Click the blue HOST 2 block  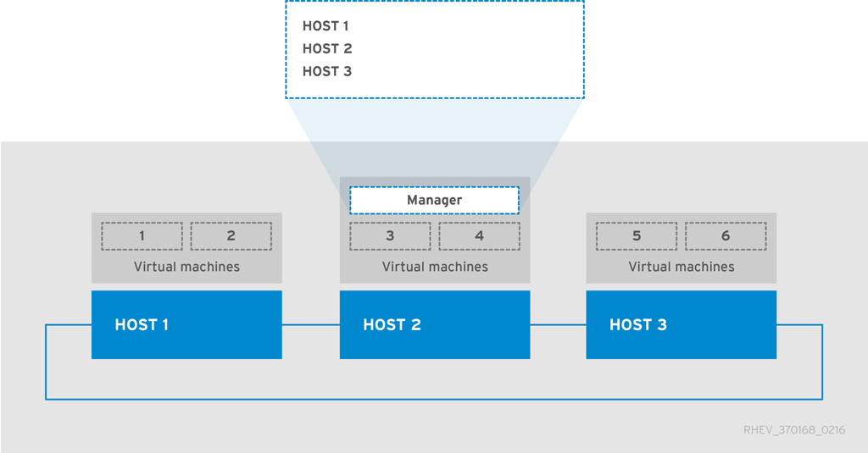pos(434,325)
